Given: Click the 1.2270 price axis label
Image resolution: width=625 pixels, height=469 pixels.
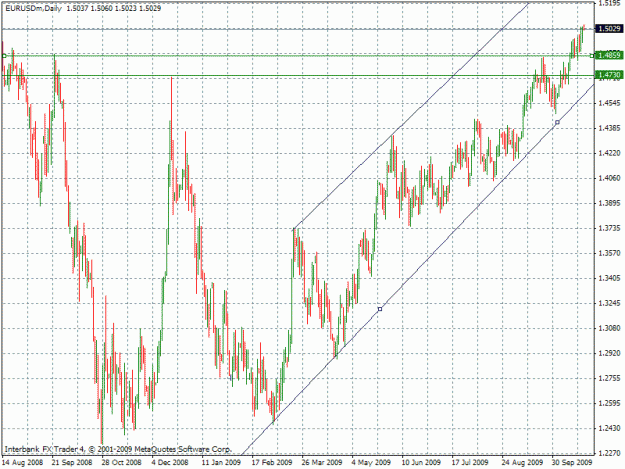Looking at the screenshot, I should point(609,453).
